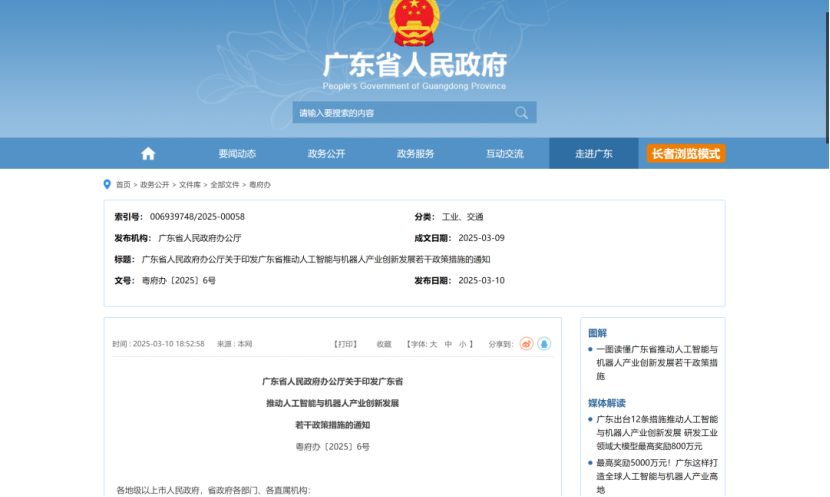
Task: Open 互动交流 navigation menu
Action: 504,153
